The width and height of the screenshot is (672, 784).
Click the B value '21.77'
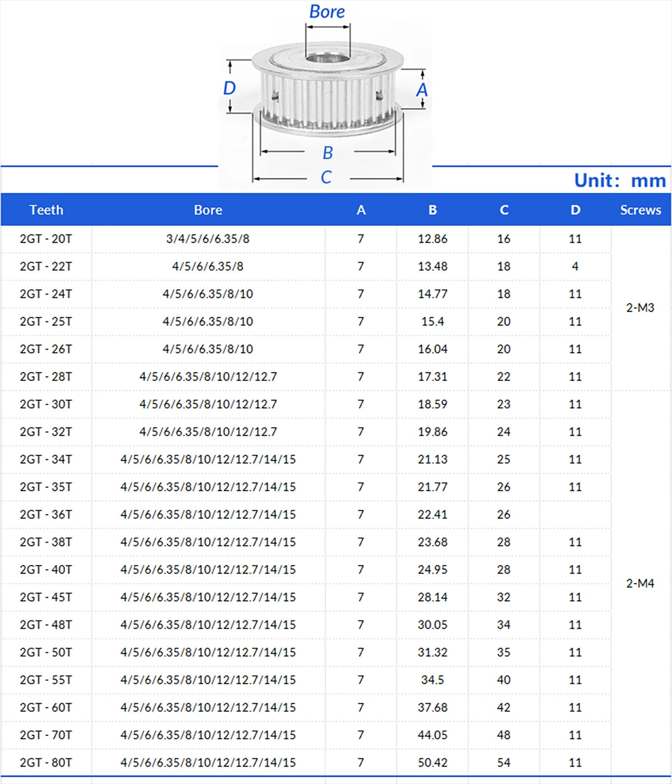coord(432,487)
